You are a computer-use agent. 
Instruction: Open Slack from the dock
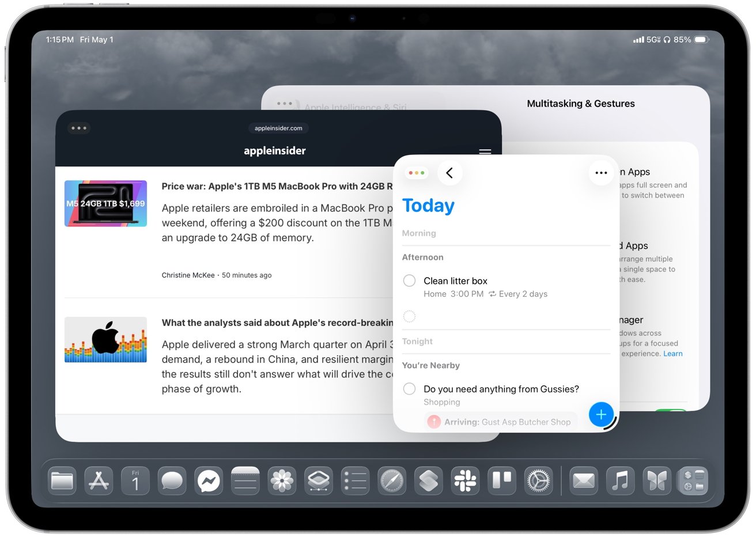[465, 480]
